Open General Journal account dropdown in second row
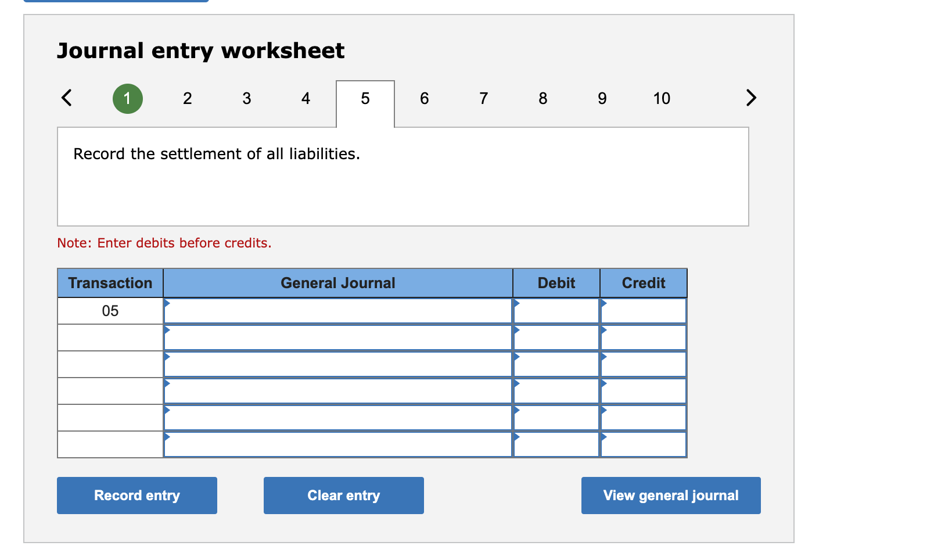Viewport: 934px width, 560px height. 338,338
